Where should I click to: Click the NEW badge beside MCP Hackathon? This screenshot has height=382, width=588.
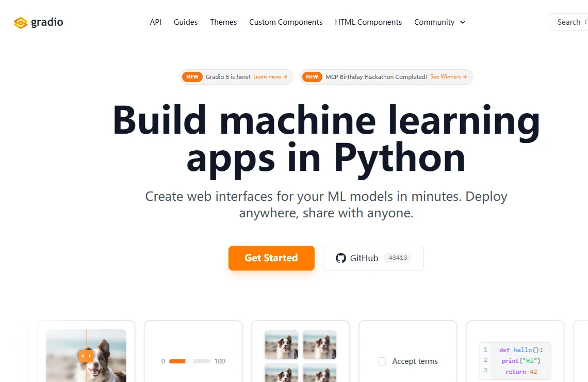tap(312, 76)
